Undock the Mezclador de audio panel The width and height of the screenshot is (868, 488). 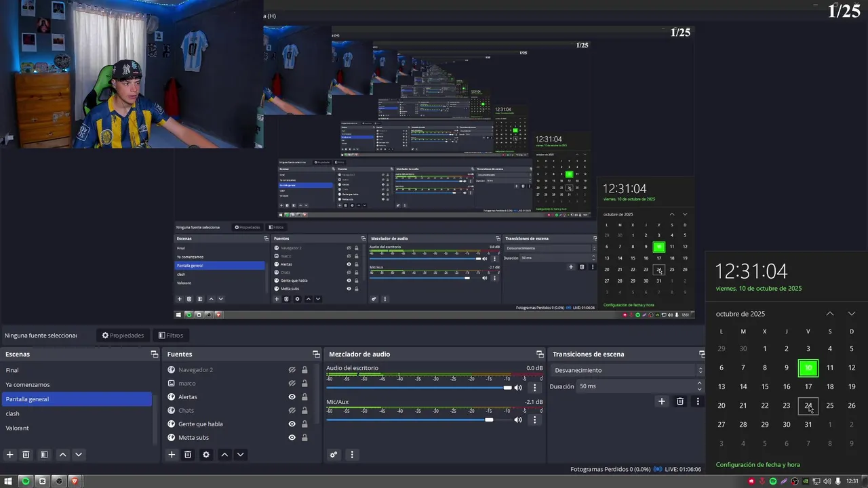coord(540,354)
